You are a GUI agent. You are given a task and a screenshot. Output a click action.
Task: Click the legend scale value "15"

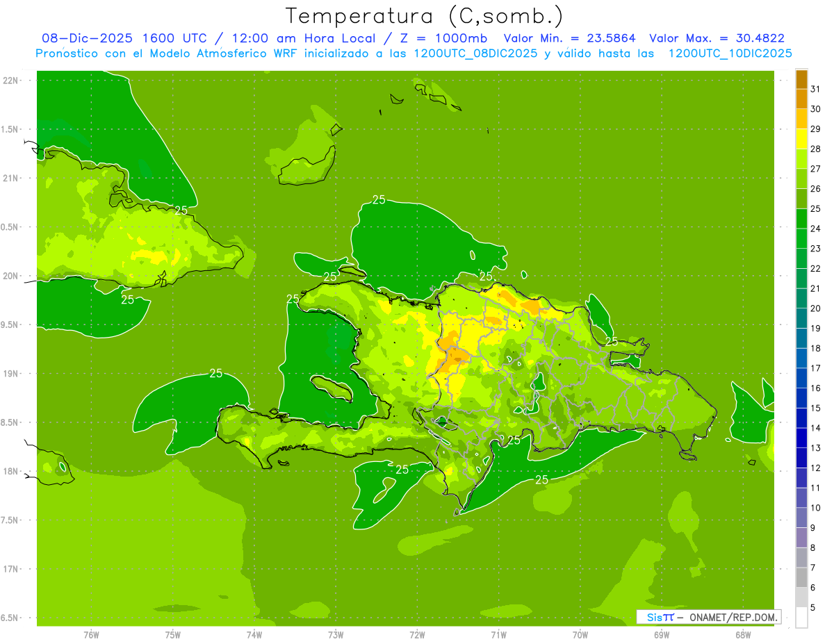tap(815, 408)
